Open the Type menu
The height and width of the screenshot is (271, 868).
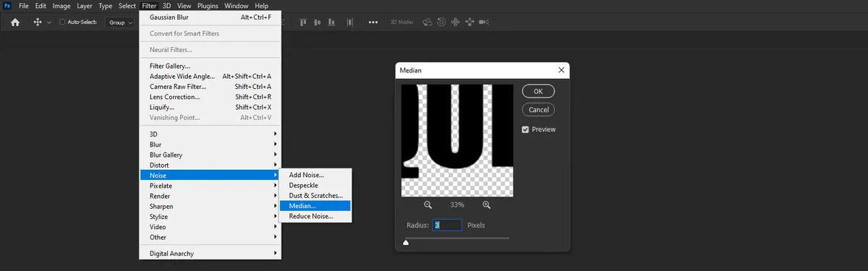pyautogui.click(x=105, y=6)
